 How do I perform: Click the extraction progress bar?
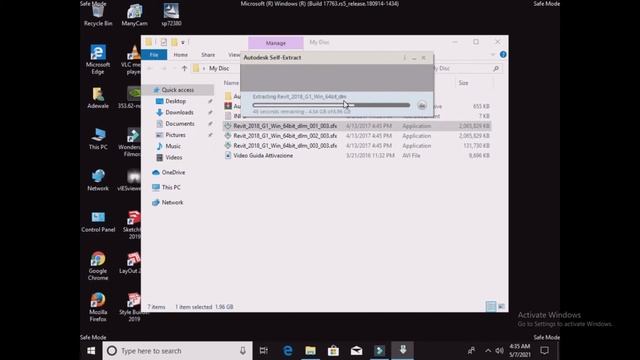pyautogui.click(x=331, y=105)
